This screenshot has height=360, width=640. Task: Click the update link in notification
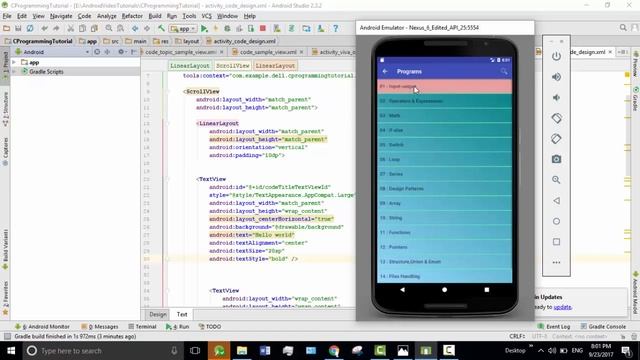(x=562, y=307)
